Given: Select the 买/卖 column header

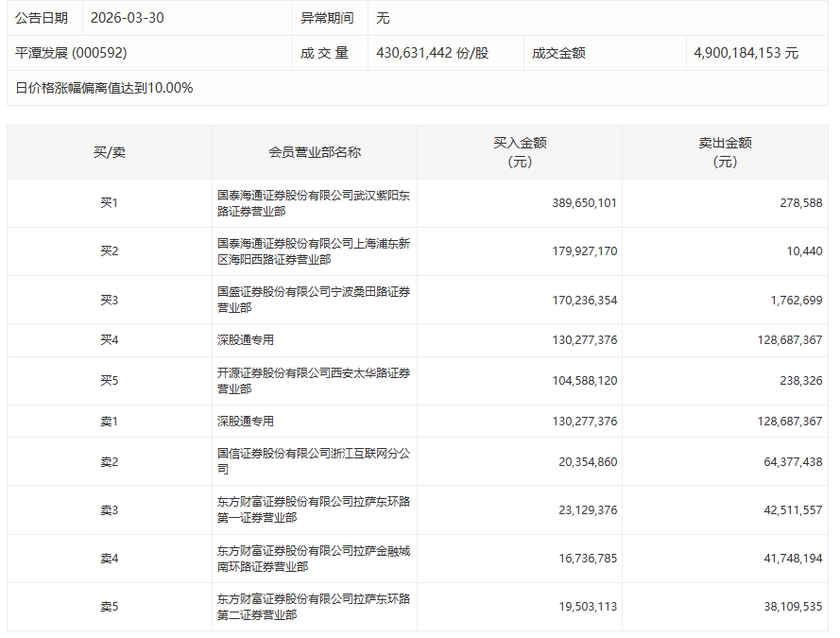Looking at the screenshot, I should point(109,152).
